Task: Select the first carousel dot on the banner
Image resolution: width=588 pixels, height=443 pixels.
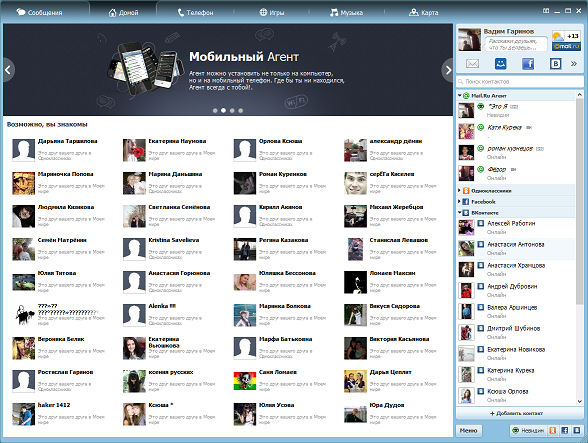Action: click(x=215, y=110)
